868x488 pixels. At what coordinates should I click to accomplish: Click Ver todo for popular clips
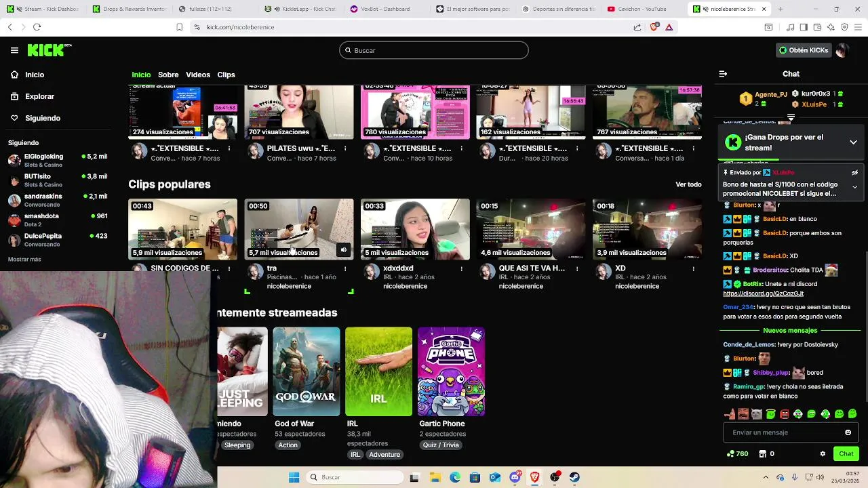click(x=688, y=184)
